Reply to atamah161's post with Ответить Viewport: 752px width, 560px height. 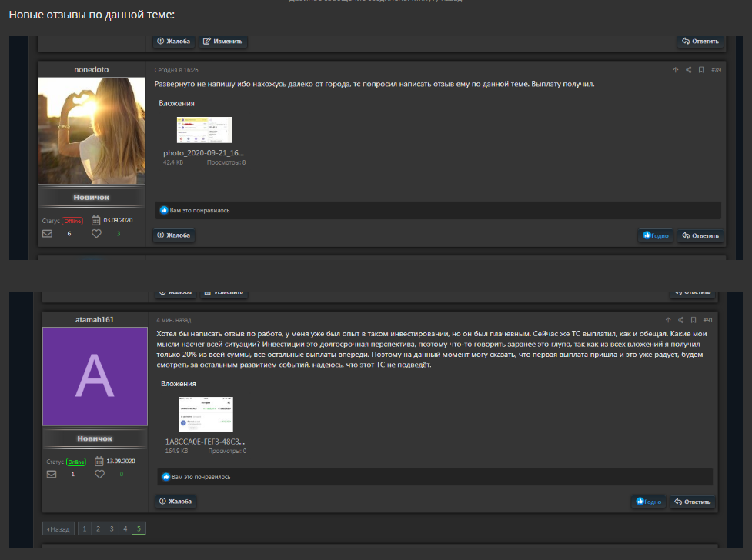(x=693, y=502)
